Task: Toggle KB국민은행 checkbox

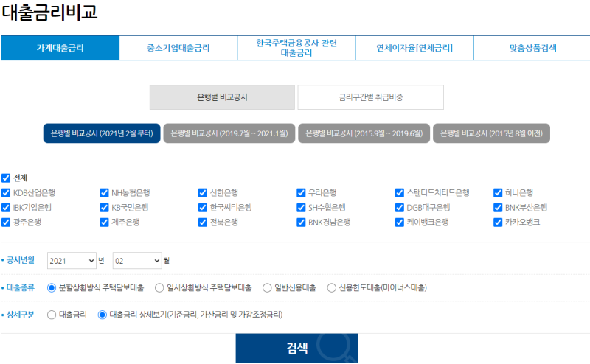Action: tap(104, 208)
